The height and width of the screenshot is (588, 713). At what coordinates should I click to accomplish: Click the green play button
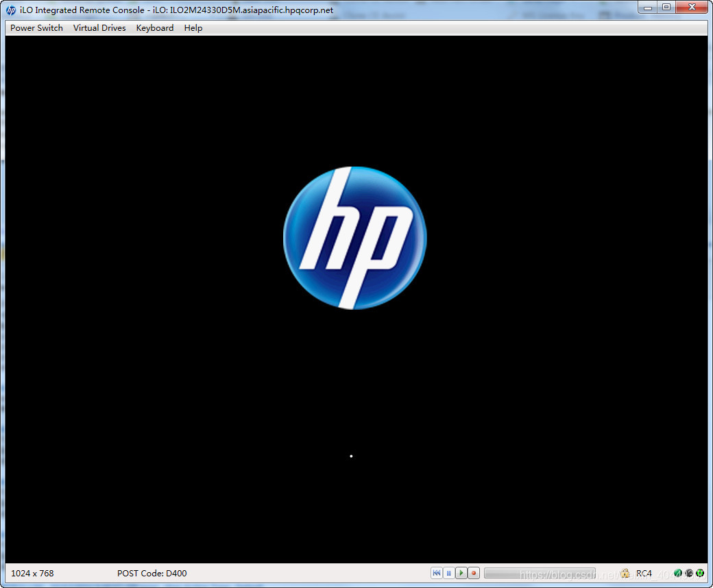tap(461, 573)
